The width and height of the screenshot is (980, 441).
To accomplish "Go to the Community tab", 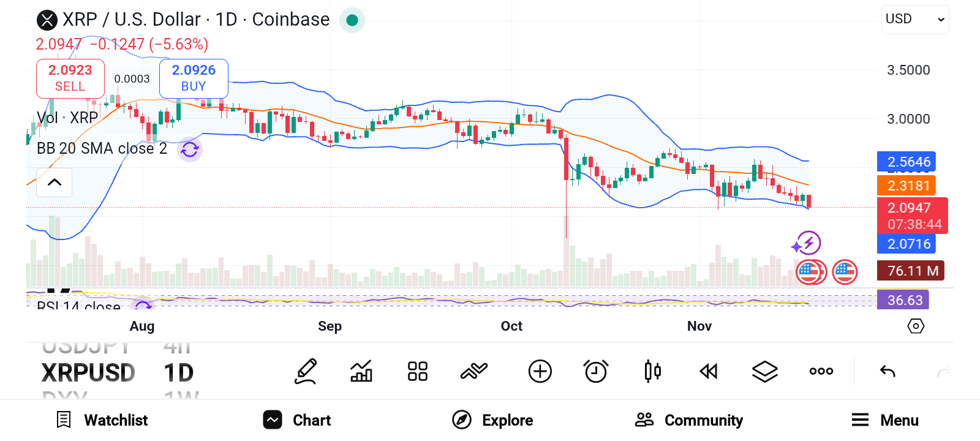I will tap(689, 420).
